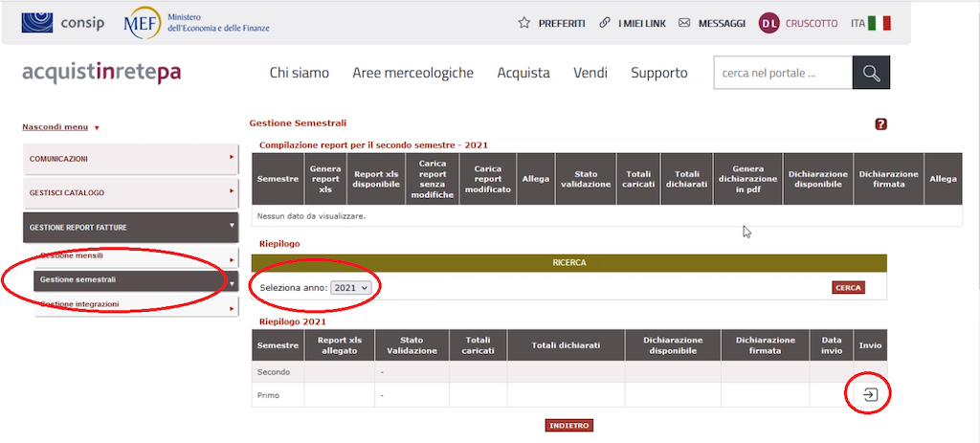Click the Italian flag language icon
The width and height of the screenshot is (980, 443).
tap(880, 23)
